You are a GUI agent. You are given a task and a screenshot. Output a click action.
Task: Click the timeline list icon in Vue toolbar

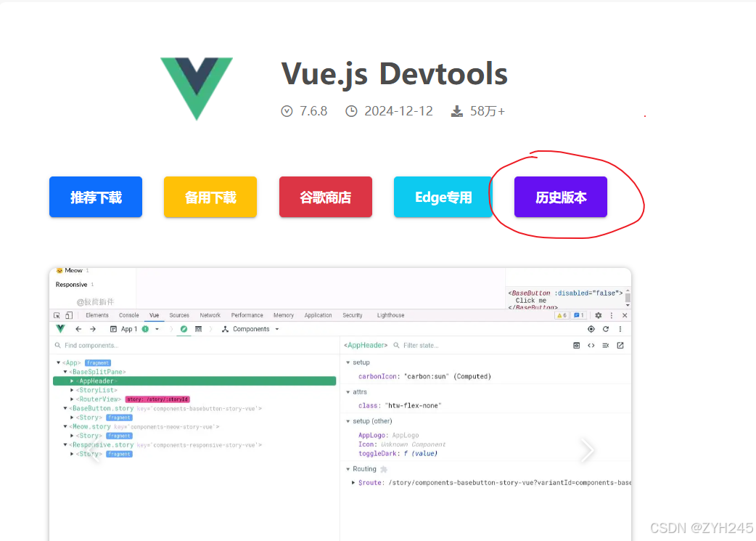pos(198,329)
